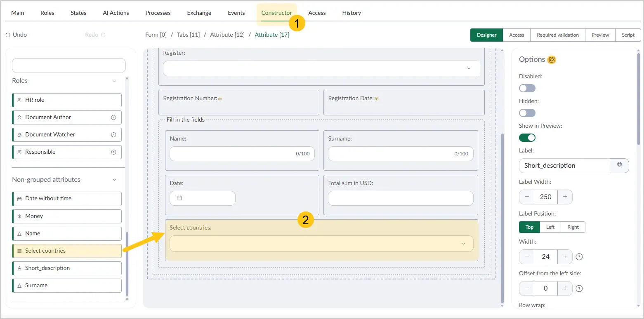
Task: Click the help icon next to Offset
Action: pos(579,289)
